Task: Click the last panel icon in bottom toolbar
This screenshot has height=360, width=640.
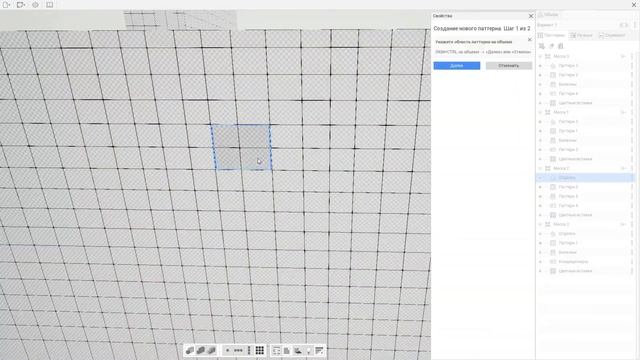Action: tap(319, 351)
